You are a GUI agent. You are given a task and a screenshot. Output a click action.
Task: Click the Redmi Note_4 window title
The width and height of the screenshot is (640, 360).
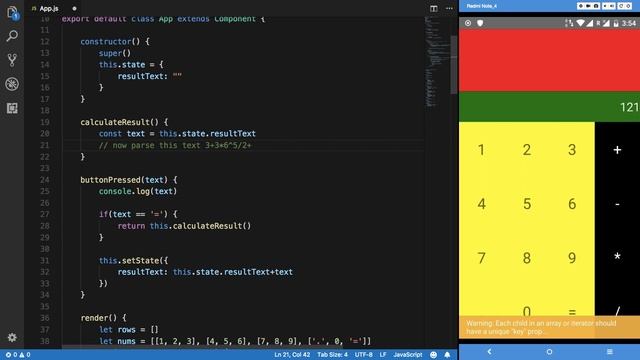pyautogui.click(x=482, y=6)
